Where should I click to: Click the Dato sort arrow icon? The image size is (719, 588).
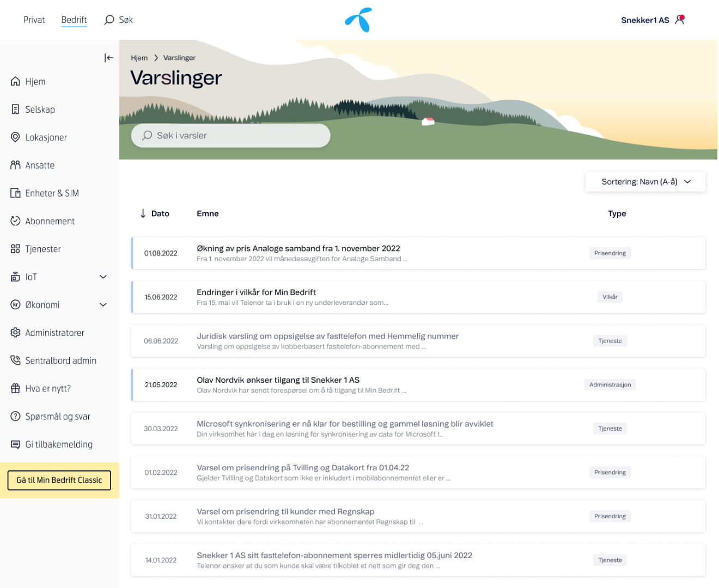pos(143,213)
